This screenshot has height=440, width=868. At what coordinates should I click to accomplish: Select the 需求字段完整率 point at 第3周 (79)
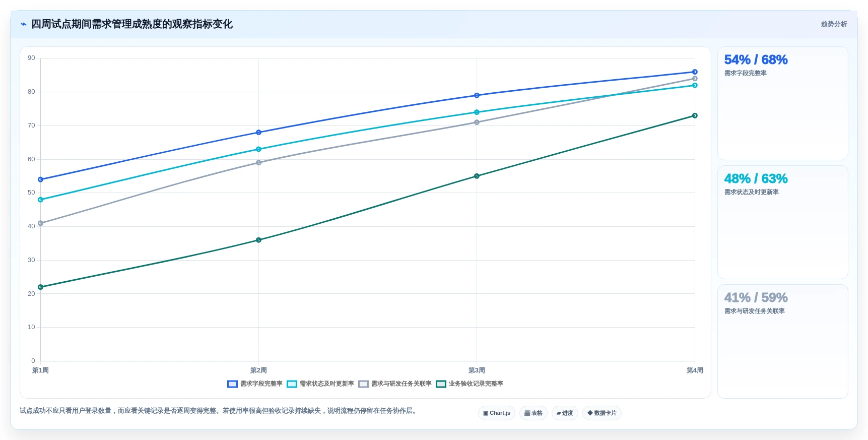coord(477,95)
